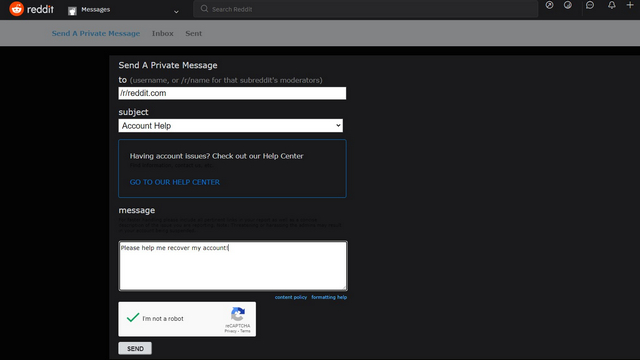Focus the Search Reddit field
Viewport: 640px width, 360px height.
click(365, 9)
